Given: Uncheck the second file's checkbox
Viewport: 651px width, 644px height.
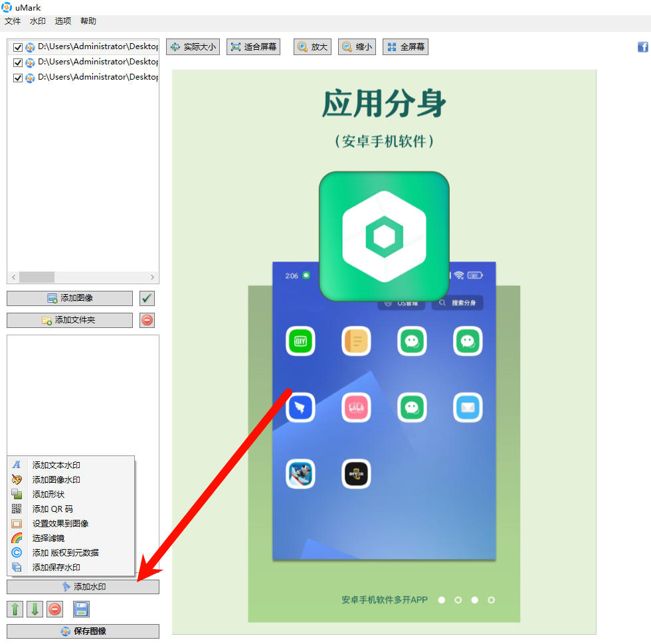Looking at the screenshot, I should pyautogui.click(x=18, y=62).
